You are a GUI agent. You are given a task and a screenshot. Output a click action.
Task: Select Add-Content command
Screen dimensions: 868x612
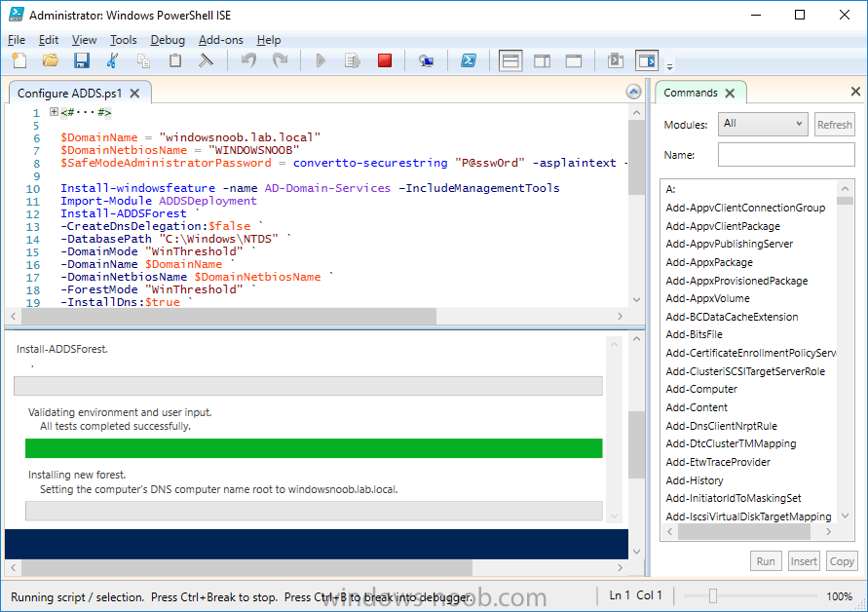coord(697,407)
